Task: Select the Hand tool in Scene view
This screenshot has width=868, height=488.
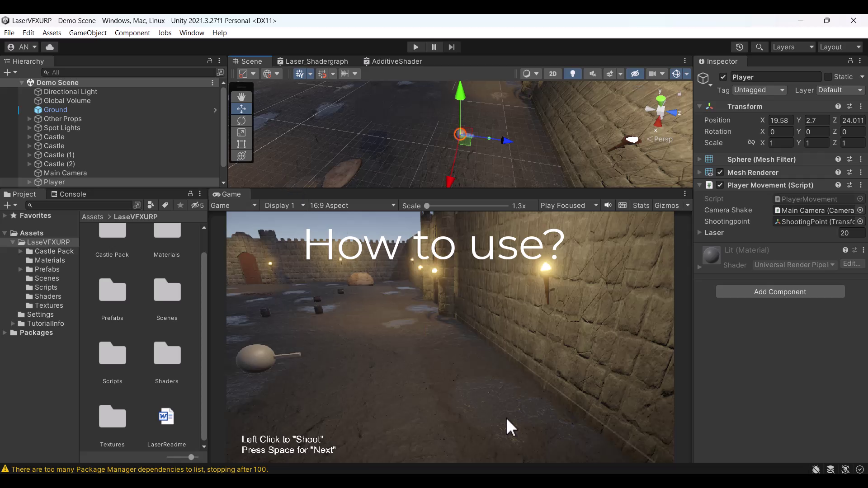Action: (x=241, y=97)
